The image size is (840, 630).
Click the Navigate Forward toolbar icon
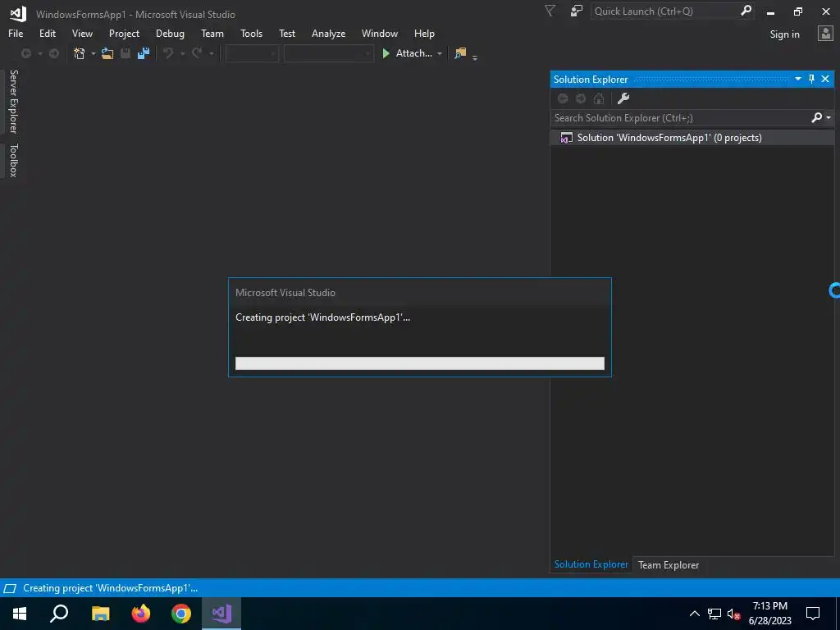coord(54,53)
